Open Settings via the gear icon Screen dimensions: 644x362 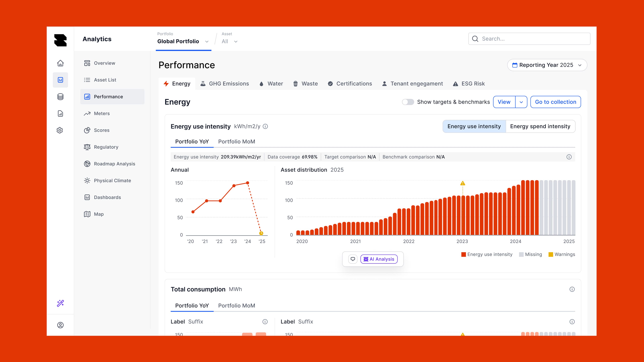(x=60, y=130)
